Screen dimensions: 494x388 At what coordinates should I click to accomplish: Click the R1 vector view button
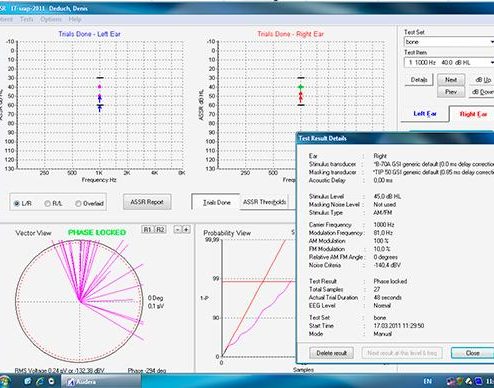pos(147,230)
